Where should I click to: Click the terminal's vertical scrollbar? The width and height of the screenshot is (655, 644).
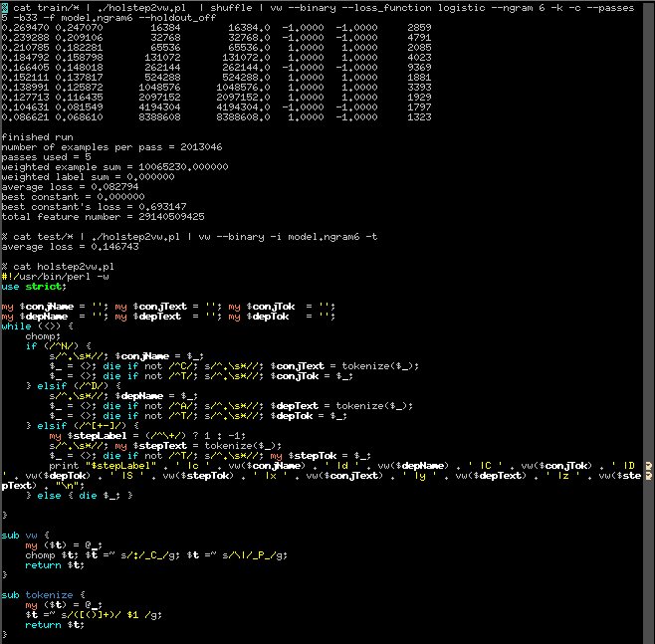pos(649,322)
